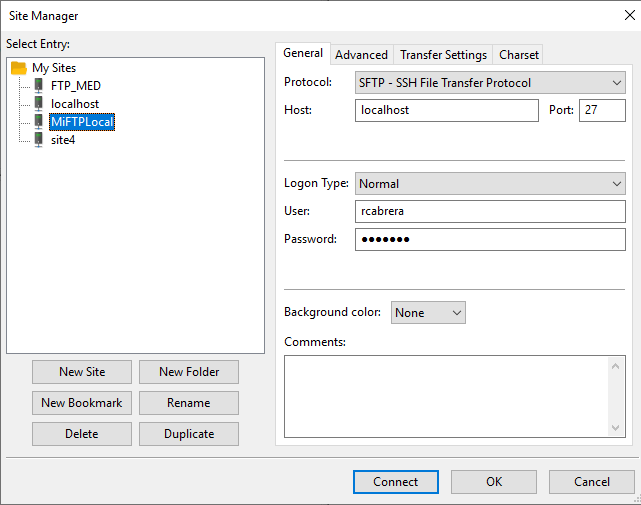Select the site4 entry in tree
The image size is (641, 505).
pyautogui.click(x=62, y=140)
